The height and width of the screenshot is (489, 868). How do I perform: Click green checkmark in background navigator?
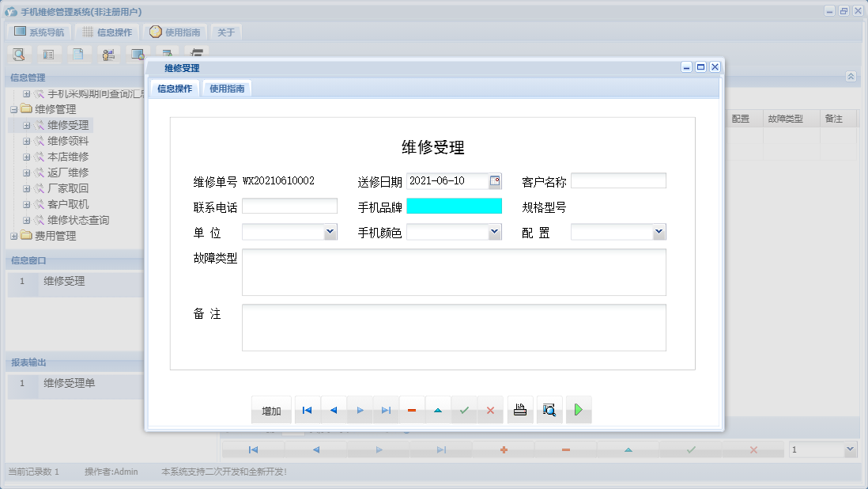pos(691,449)
